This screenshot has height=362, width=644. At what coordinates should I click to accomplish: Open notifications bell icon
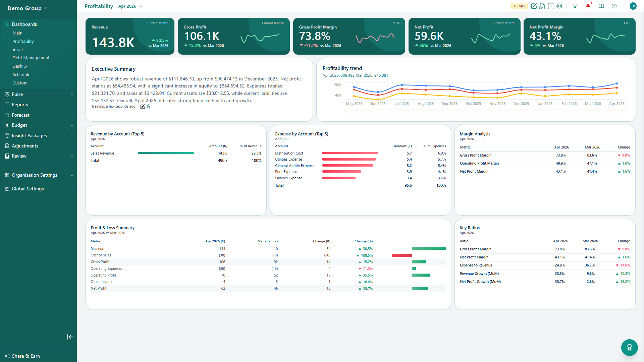(588, 6)
